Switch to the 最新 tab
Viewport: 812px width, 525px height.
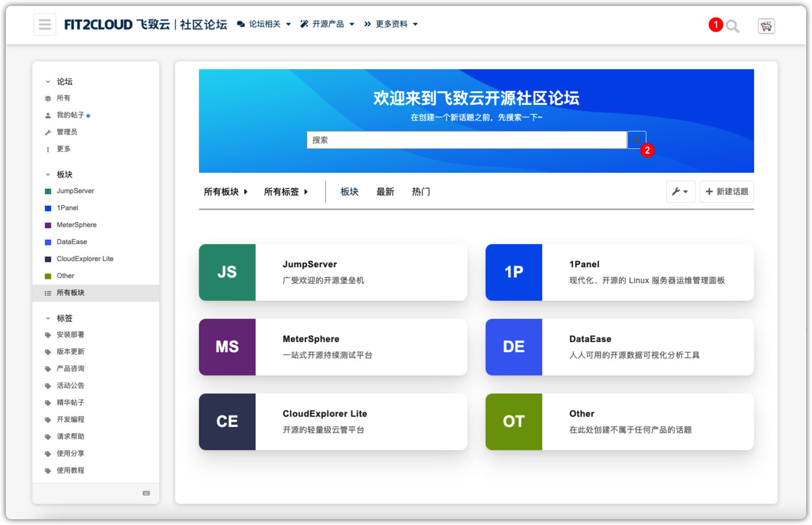pos(385,191)
